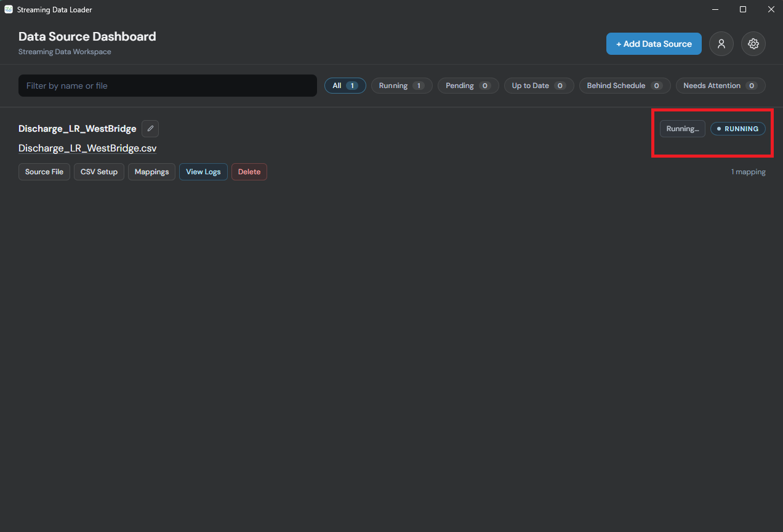Open the Source File settings

(44, 172)
